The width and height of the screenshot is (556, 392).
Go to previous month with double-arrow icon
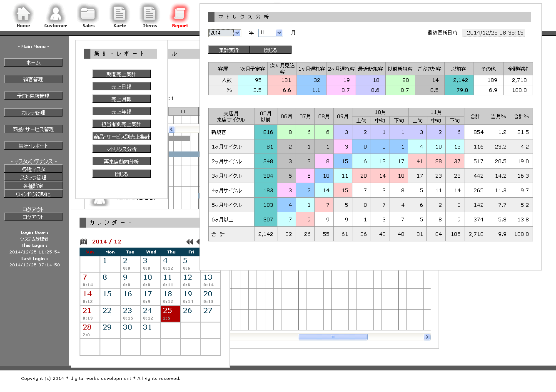click(x=189, y=242)
